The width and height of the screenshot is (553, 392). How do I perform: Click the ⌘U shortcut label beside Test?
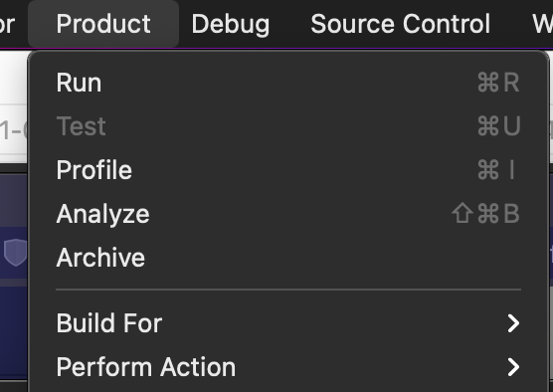[x=498, y=126]
